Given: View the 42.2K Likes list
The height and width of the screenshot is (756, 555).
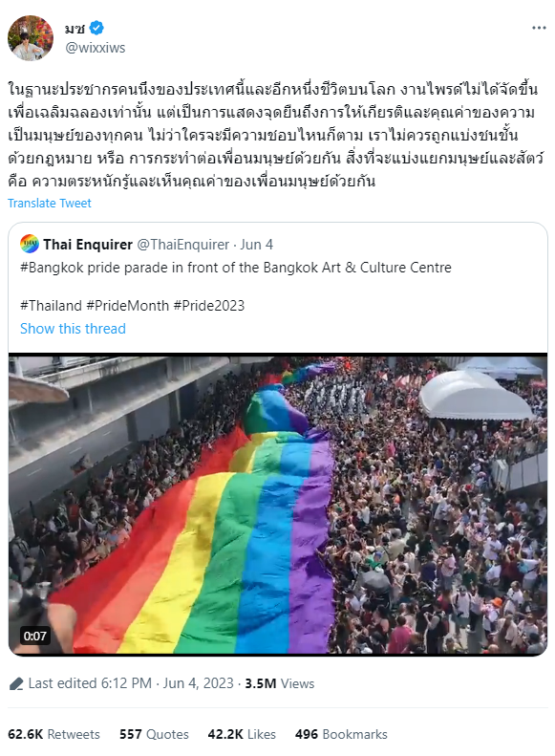Looking at the screenshot, I should click(242, 734).
